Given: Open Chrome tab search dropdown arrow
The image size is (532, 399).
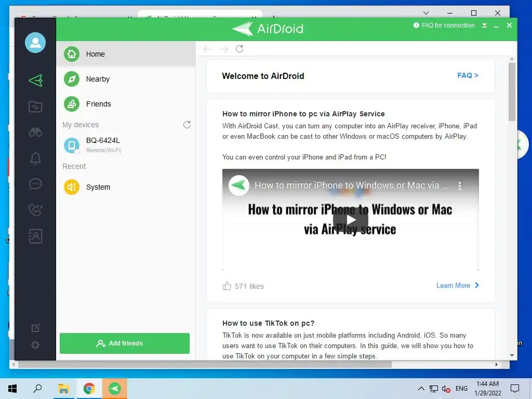Looking at the screenshot, I should [x=426, y=13].
